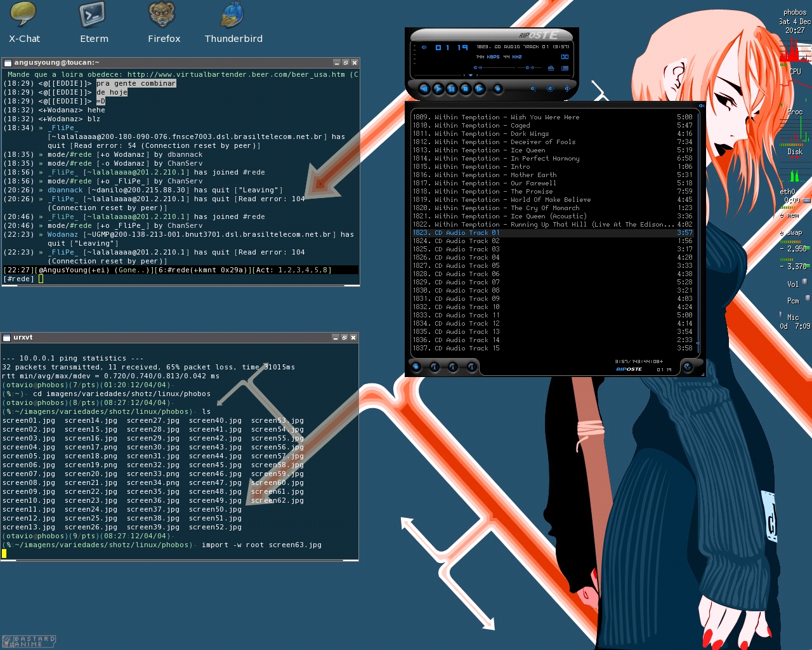Click Riposte player title bar logo
Screen dimensions: 812x650
(539, 36)
